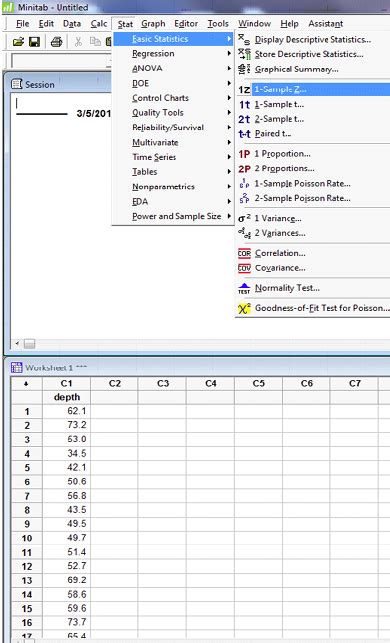Click the Minitab application icon in title bar
Screen dimensions: 390x643
tap(8, 7)
